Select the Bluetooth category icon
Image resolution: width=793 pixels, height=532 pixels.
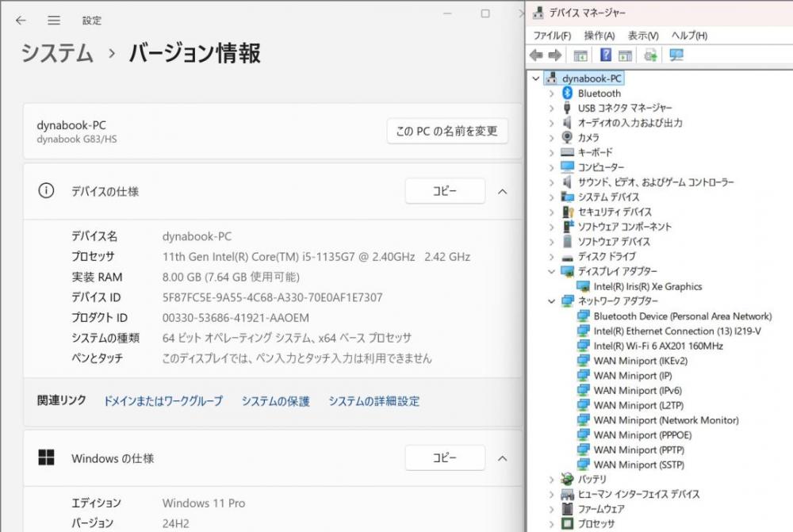568,93
